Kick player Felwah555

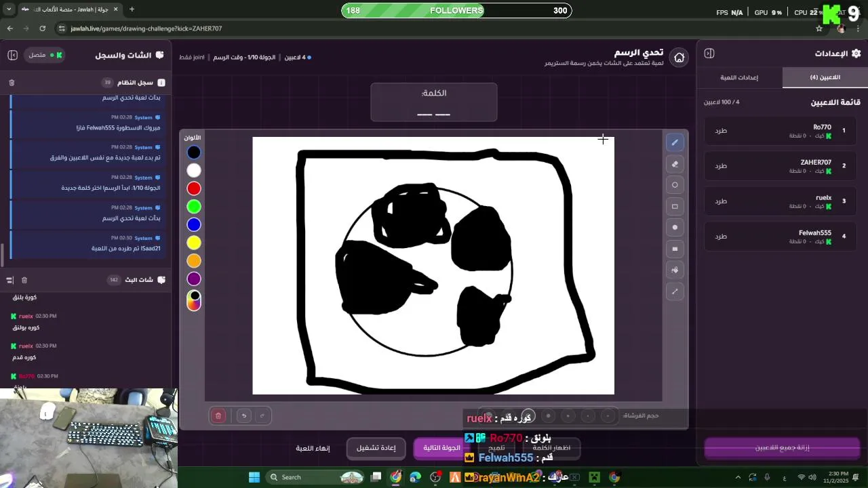[721, 237]
